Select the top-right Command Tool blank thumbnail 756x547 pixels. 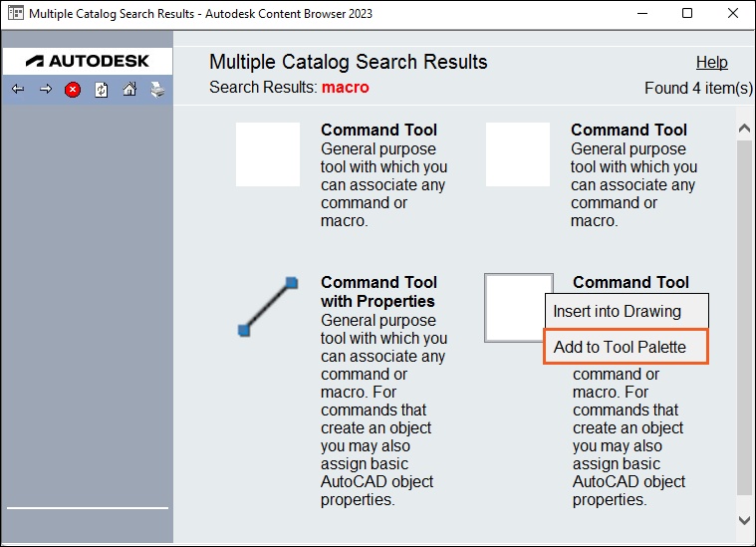point(518,154)
